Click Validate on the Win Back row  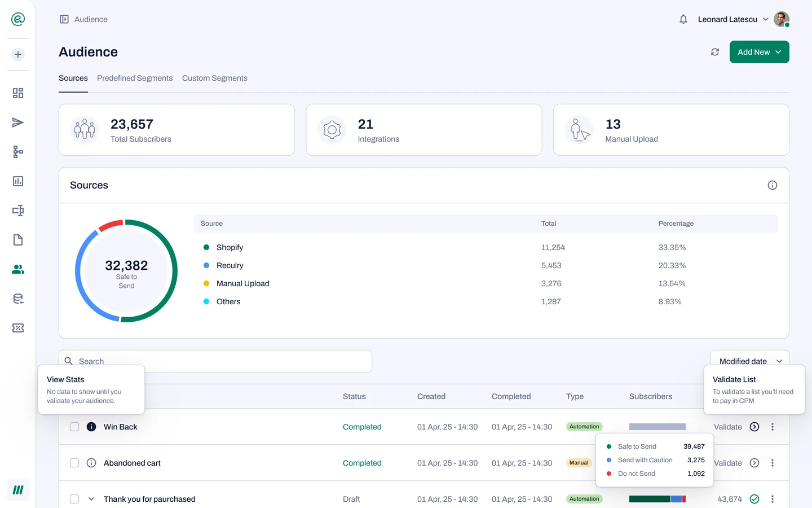tap(728, 427)
